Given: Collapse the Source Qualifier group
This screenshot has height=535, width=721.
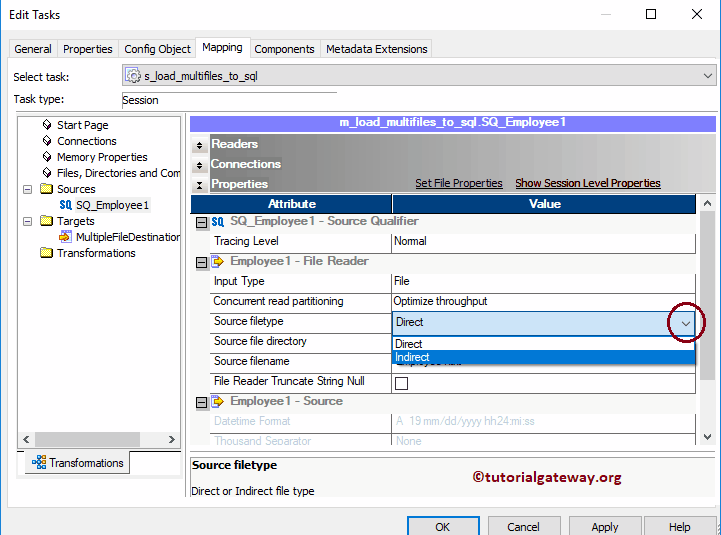Looking at the screenshot, I should coord(201,223).
